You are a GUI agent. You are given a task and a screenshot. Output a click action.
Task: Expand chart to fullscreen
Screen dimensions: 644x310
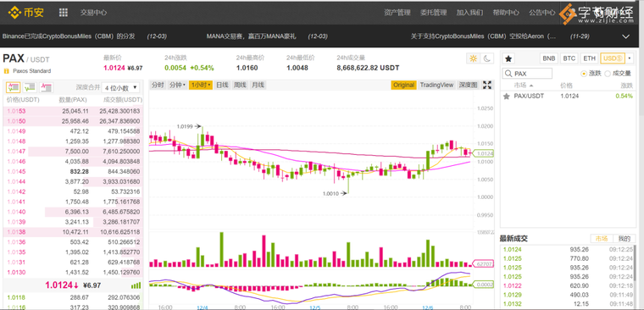[487, 85]
